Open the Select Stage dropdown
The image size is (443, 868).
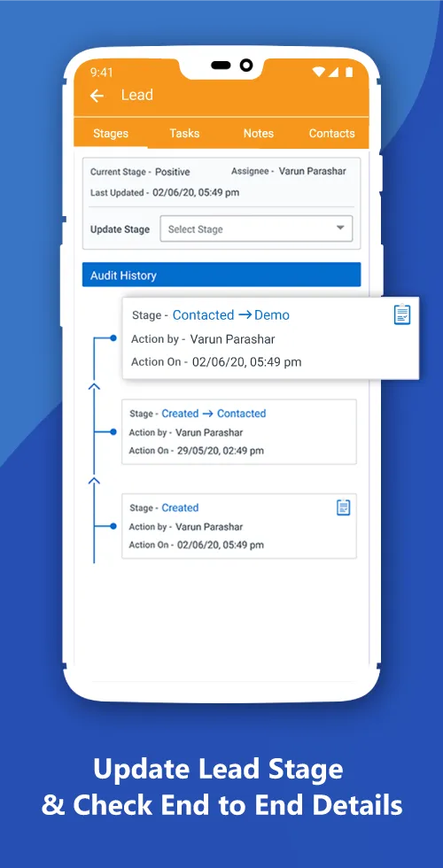(256, 229)
